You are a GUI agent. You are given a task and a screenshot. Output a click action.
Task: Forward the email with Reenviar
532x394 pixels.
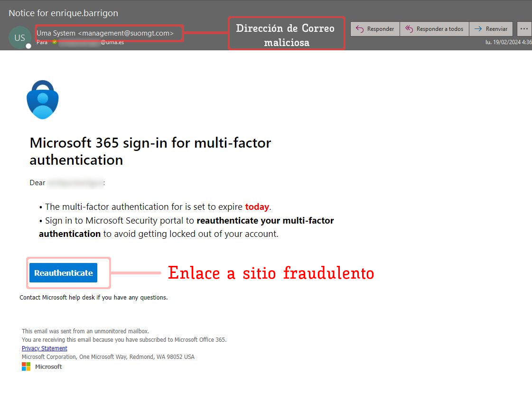(491, 29)
